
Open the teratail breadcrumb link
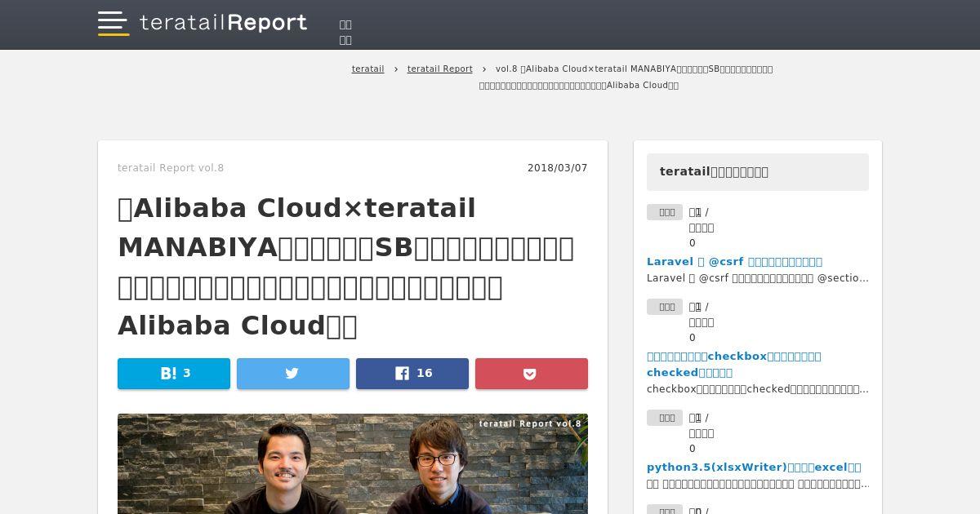pyautogui.click(x=368, y=69)
